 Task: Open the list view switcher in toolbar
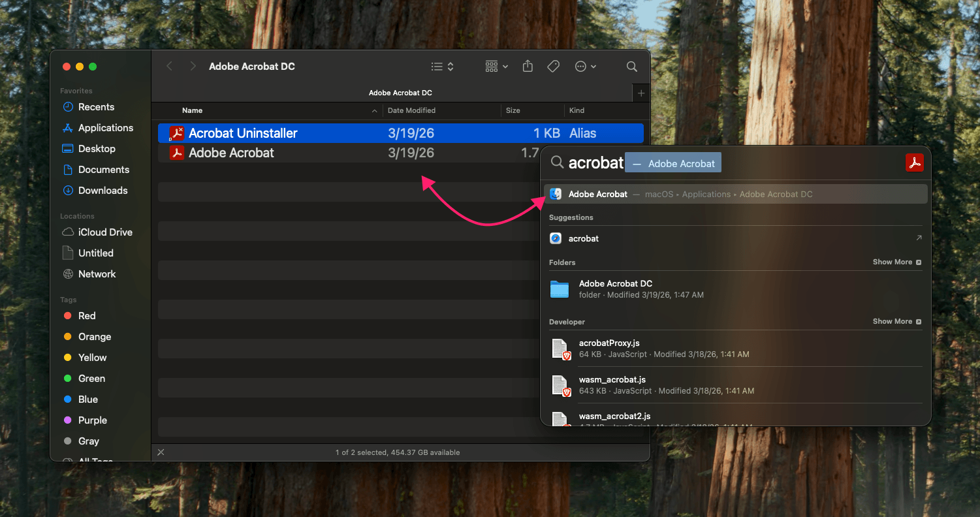(443, 67)
